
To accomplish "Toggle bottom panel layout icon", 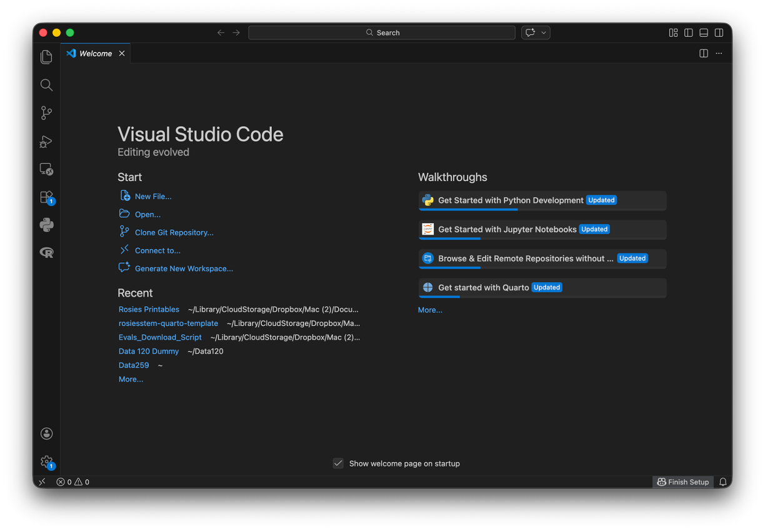I will [704, 32].
